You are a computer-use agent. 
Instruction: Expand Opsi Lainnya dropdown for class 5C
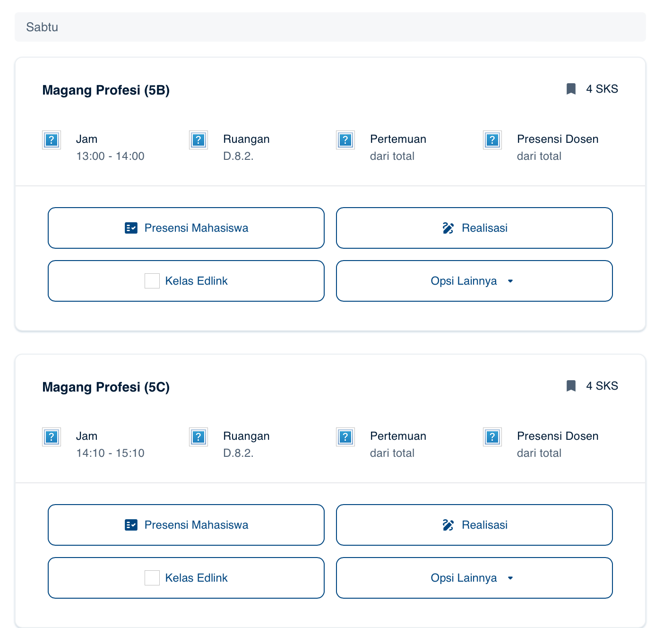pyautogui.click(x=474, y=578)
